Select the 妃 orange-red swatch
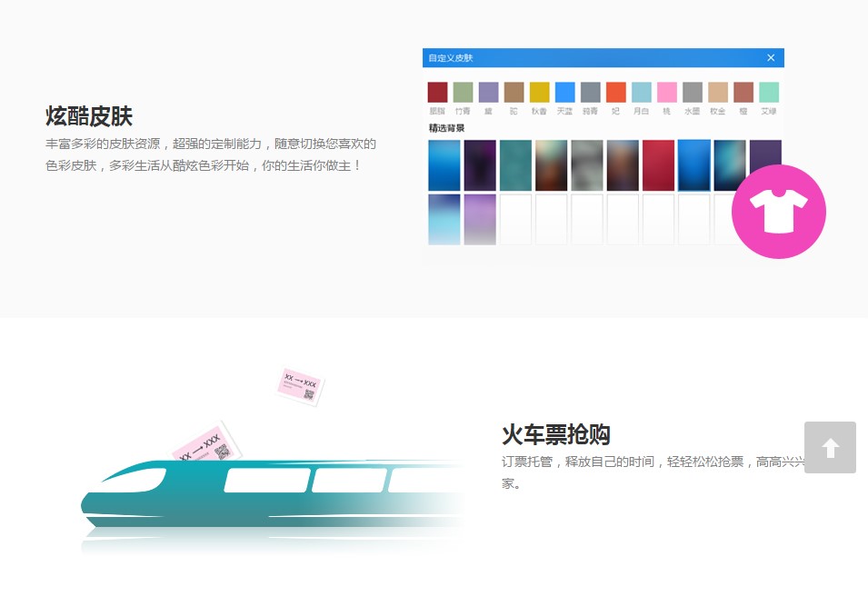868x606 pixels. (616, 92)
